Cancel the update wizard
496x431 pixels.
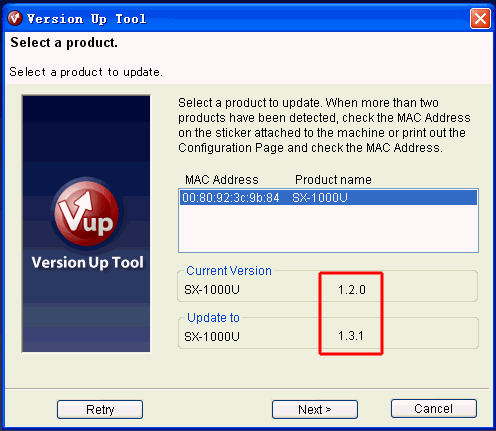click(x=434, y=409)
